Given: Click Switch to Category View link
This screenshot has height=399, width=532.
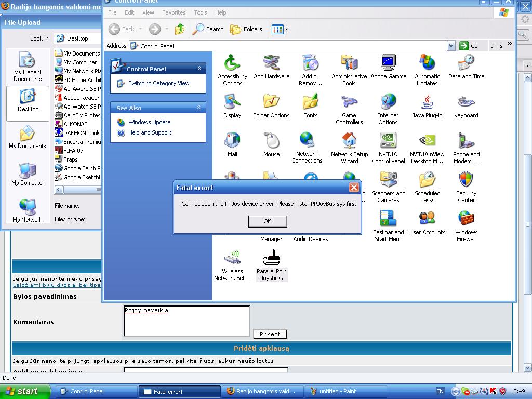Looking at the screenshot, I should pyautogui.click(x=158, y=83).
